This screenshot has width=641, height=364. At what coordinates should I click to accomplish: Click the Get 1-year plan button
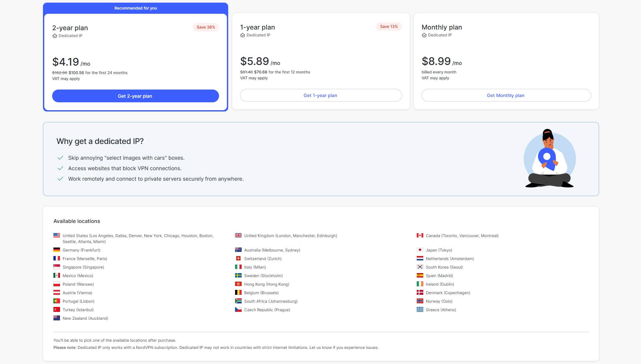coord(320,95)
